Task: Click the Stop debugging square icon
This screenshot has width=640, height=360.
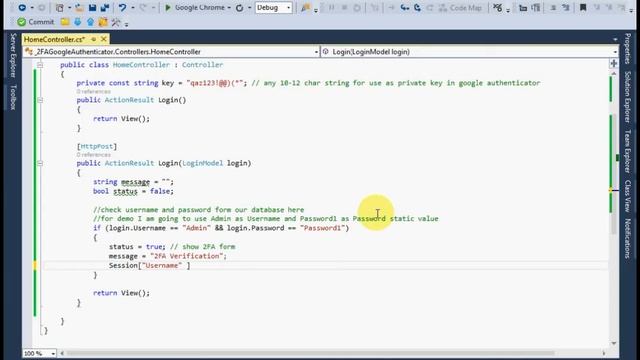Action: (x=344, y=8)
